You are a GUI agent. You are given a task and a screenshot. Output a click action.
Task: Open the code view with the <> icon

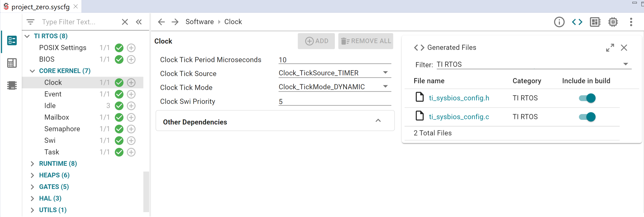pos(577,22)
